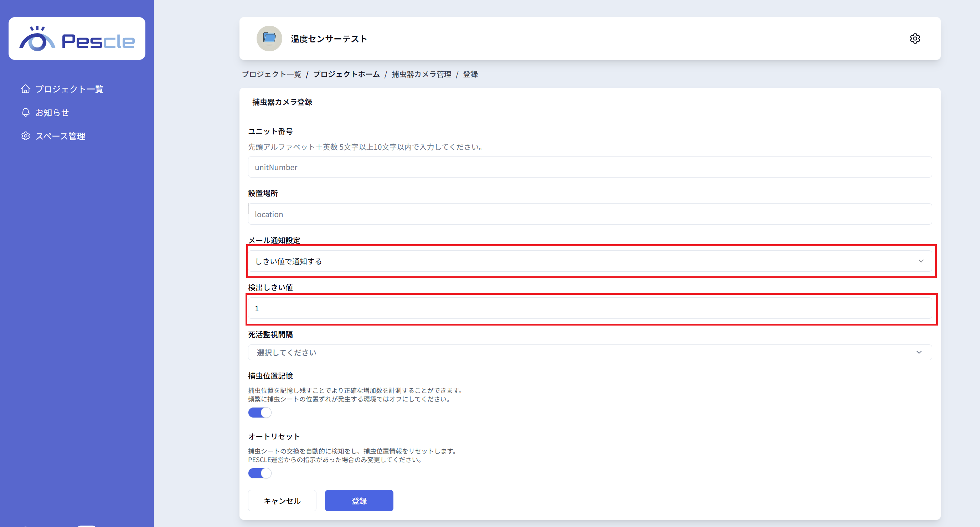Click chevron arrow in 死活監視間隔 dropdown
The height and width of the screenshot is (527, 980).
click(x=919, y=352)
